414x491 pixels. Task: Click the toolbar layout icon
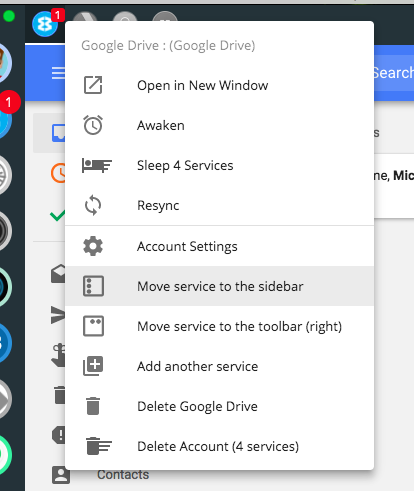93,326
